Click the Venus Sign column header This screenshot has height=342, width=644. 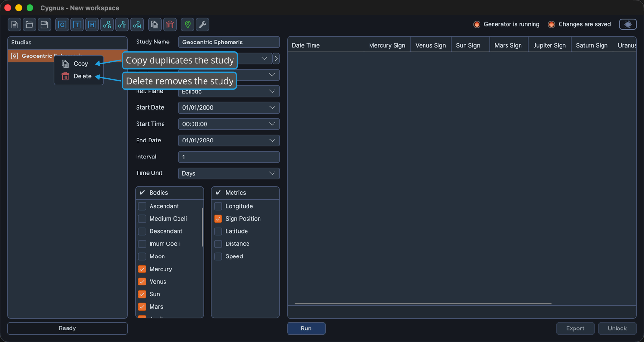[431, 45]
